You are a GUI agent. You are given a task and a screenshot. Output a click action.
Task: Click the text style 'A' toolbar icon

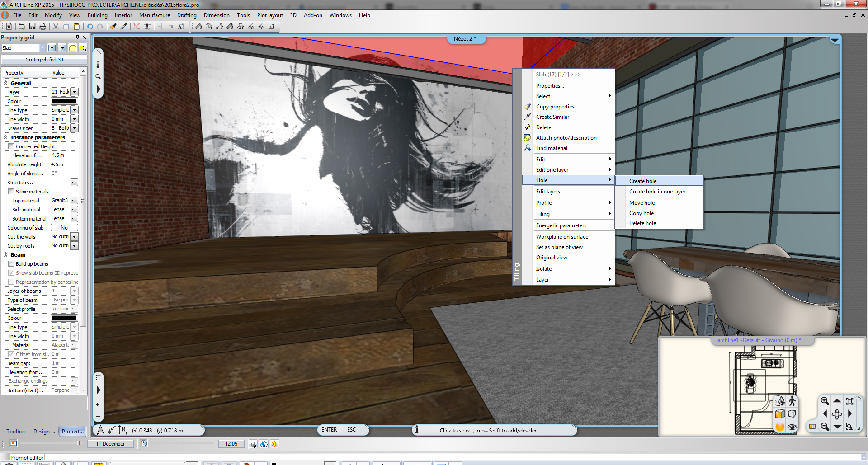click(x=180, y=27)
